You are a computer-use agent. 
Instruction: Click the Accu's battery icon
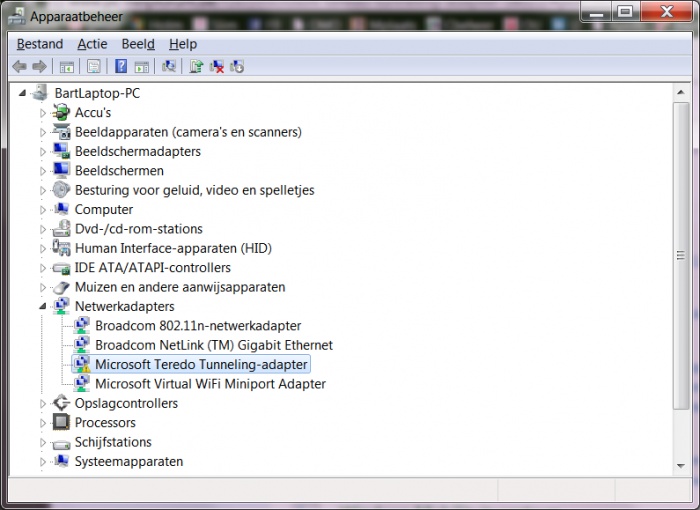(x=61, y=113)
